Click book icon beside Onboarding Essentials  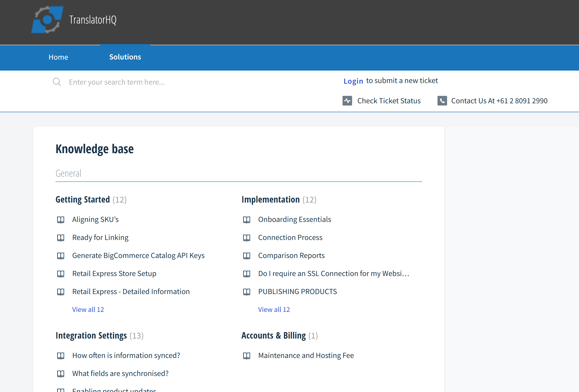246,220
